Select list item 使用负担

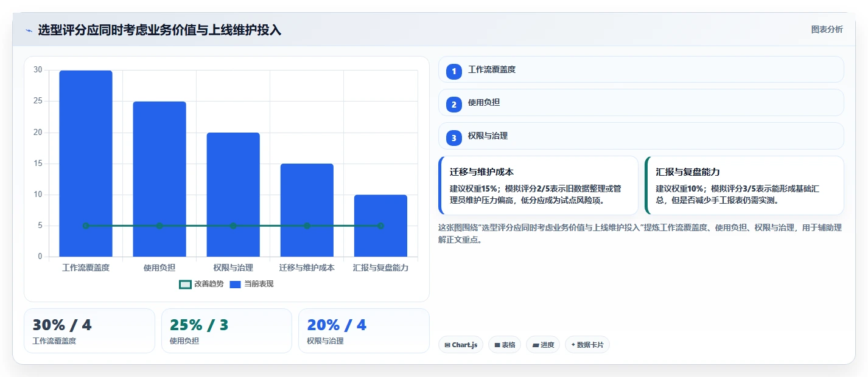641,103
